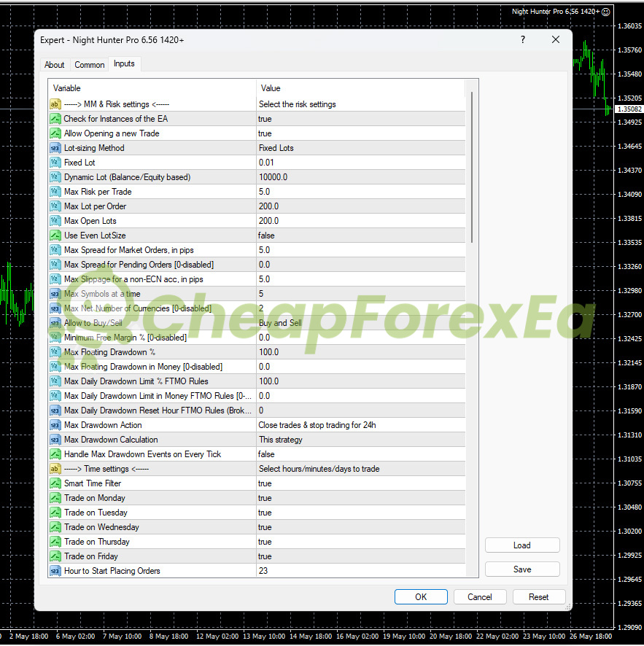Click the Load button

click(522, 545)
